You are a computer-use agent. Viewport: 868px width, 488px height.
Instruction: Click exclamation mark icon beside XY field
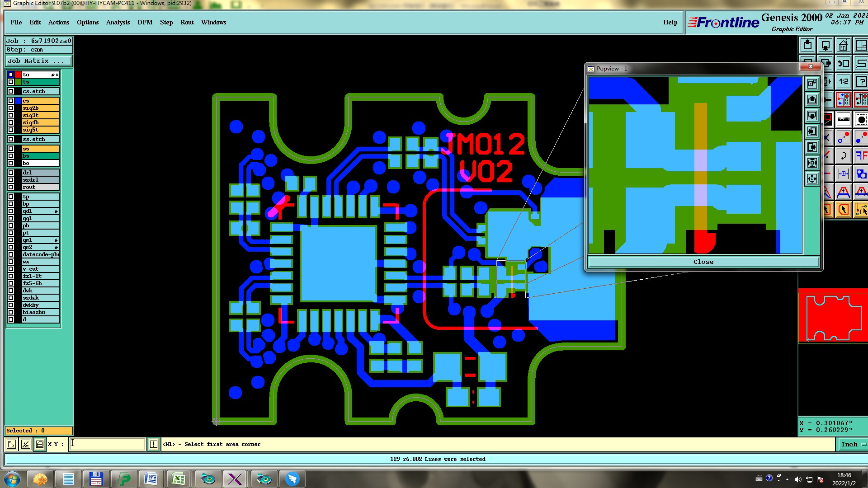(154, 444)
